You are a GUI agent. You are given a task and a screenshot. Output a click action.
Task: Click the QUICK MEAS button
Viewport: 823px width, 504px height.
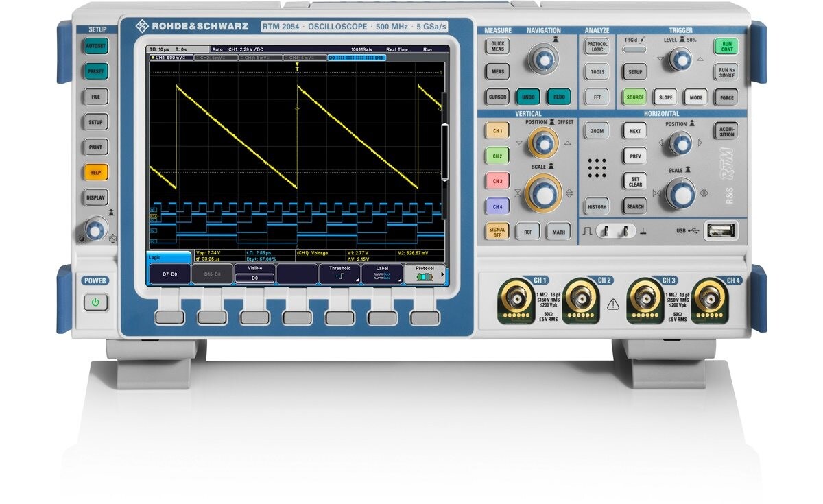click(x=497, y=46)
